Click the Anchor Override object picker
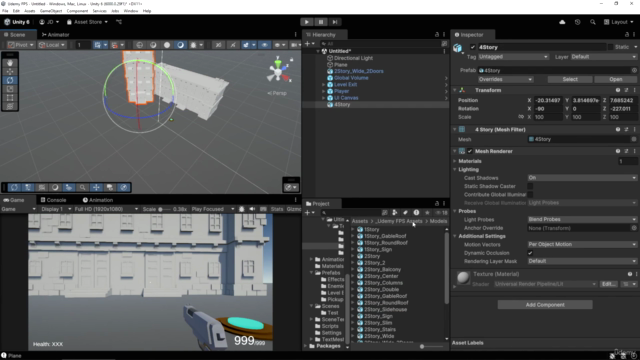Screen dimensions: 640x360 point(634,228)
